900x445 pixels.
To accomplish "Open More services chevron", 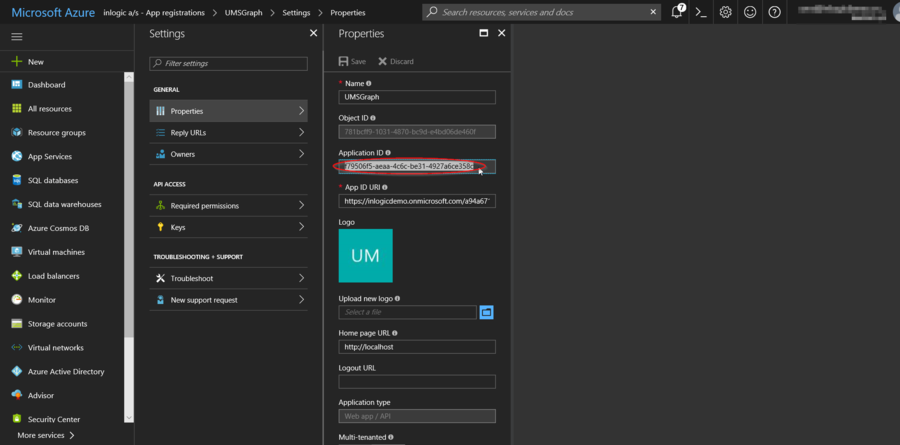I will pos(71,435).
